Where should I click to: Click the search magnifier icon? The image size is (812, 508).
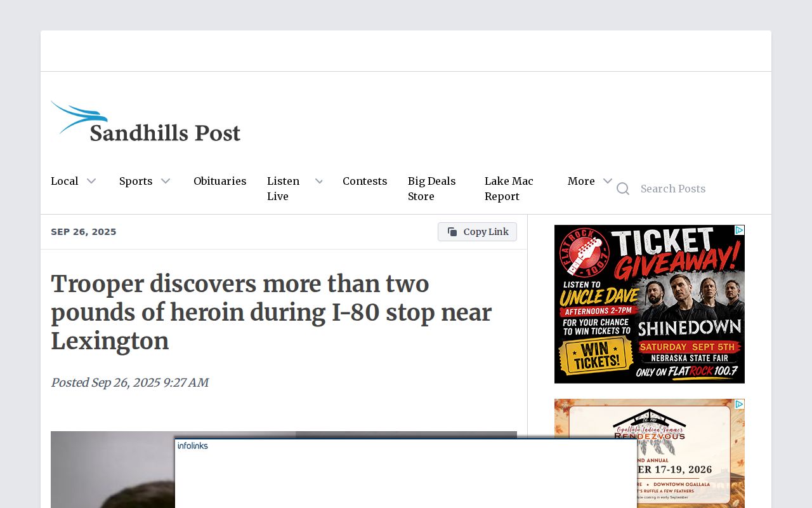pyautogui.click(x=623, y=189)
